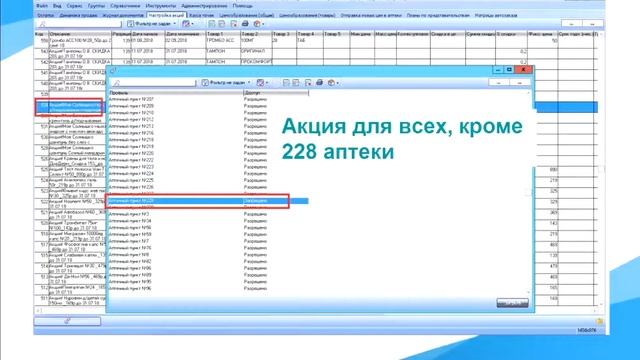Image resolution: width=640 pixels, height=360 pixels.
Task: Click the dialog toolbar print icon
Action: tap(319, 83)
